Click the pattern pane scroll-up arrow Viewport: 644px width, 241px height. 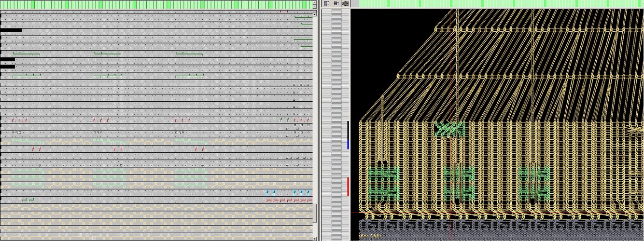(315, 14)
